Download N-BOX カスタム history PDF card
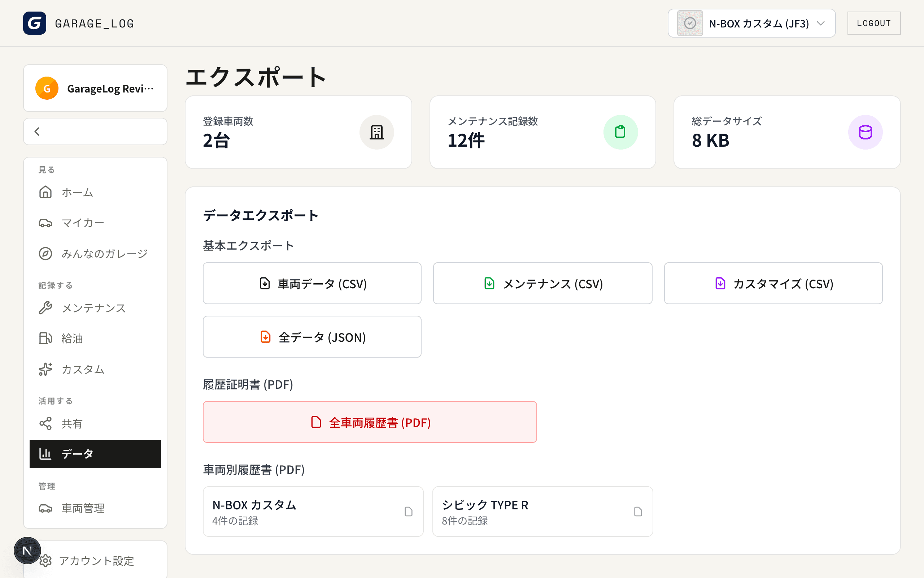Viewport: 924px width, 578px height. (313, 512)
